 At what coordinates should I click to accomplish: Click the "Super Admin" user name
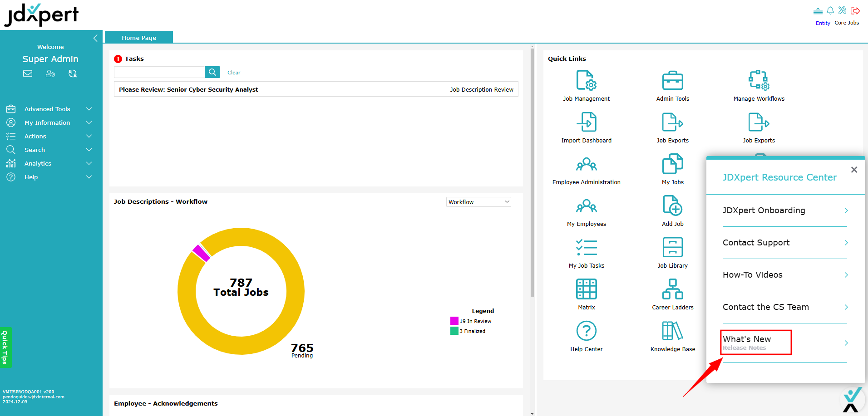pos(50,59)
